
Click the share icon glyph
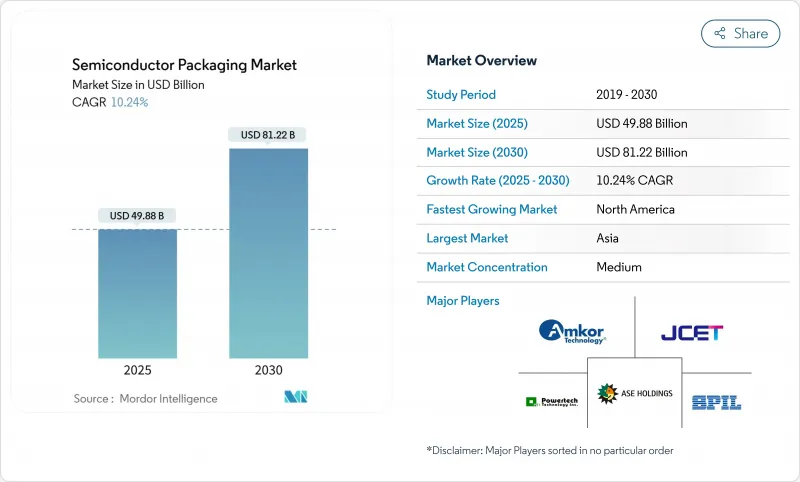point(719,33)
